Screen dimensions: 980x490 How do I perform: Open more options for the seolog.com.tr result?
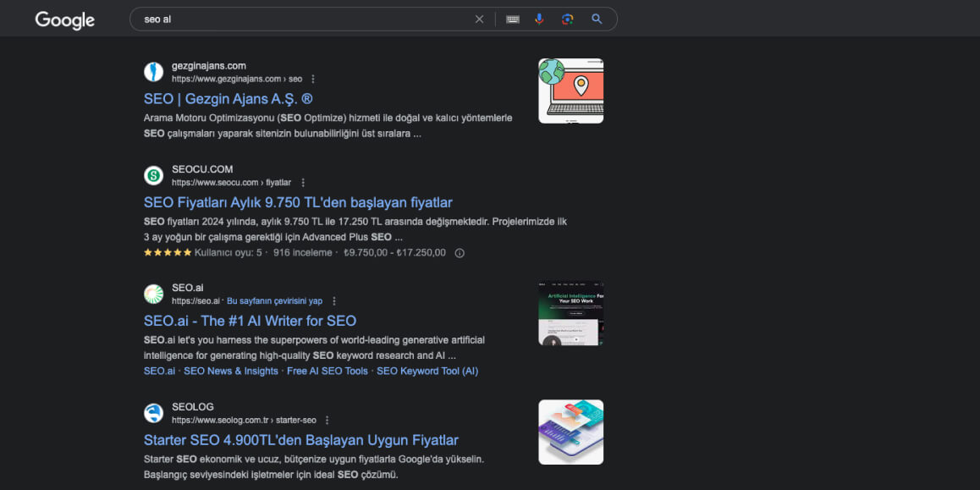(x=327, y=421)
